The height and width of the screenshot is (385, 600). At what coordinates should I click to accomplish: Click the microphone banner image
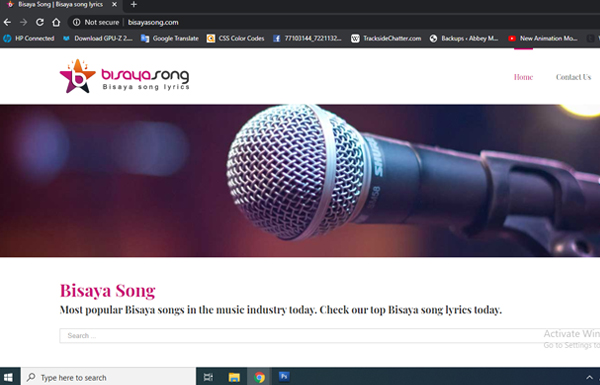click(x=300, y=180)
